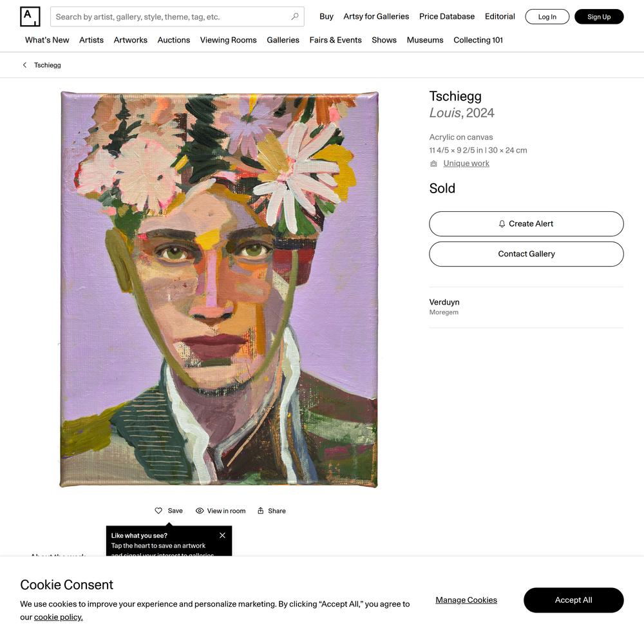Click the View in room eye icon
Screen dimensions: 644x644
point(200,511)
